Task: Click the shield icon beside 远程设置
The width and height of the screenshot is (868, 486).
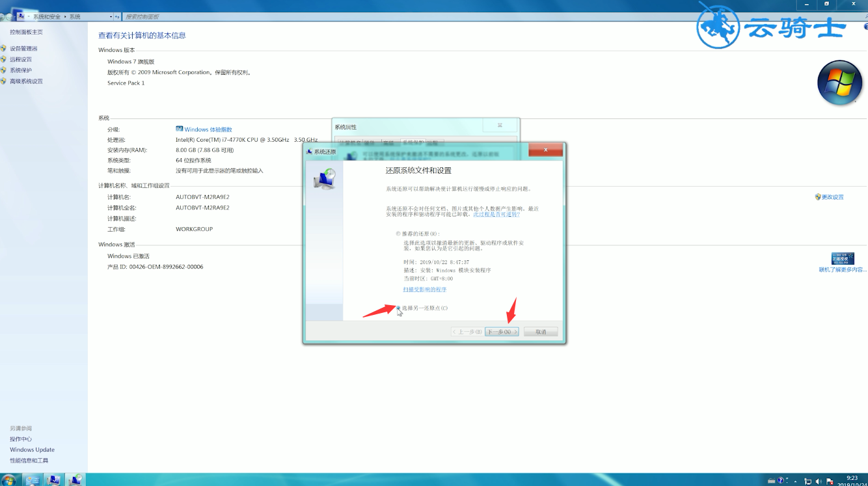Action: [3, 59]
